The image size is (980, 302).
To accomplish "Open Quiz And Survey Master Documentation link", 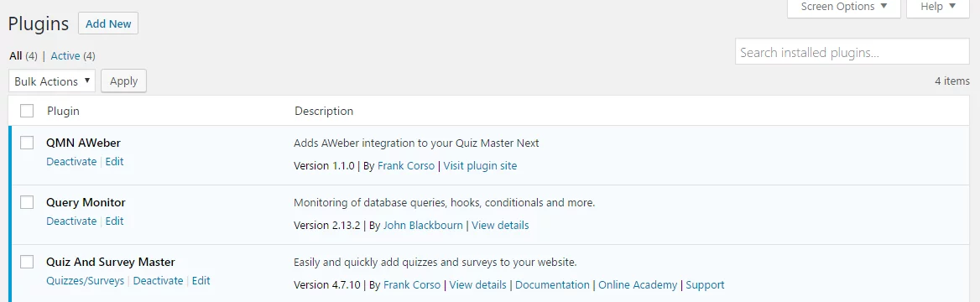I will pos(552,284).
